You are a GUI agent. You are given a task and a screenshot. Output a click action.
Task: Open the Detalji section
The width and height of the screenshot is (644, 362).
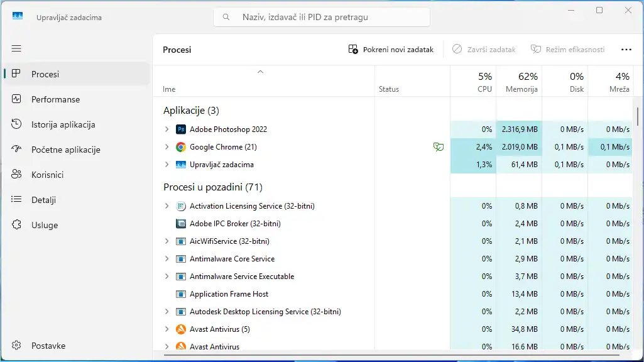click(x=16, y=199)
